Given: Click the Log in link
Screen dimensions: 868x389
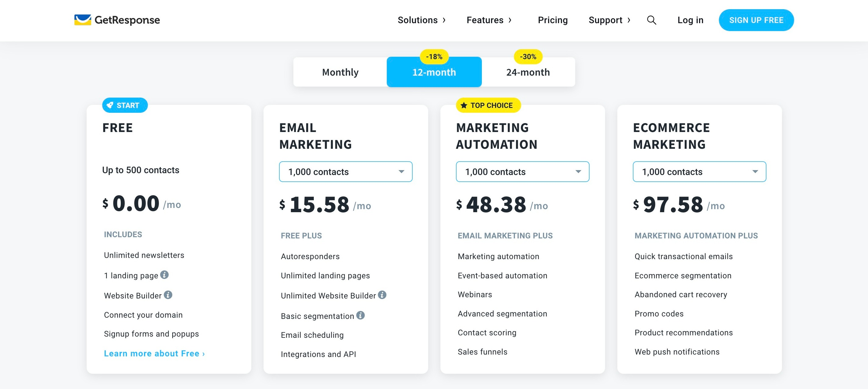Looking at the screenshot, I should tap(690, 20).
